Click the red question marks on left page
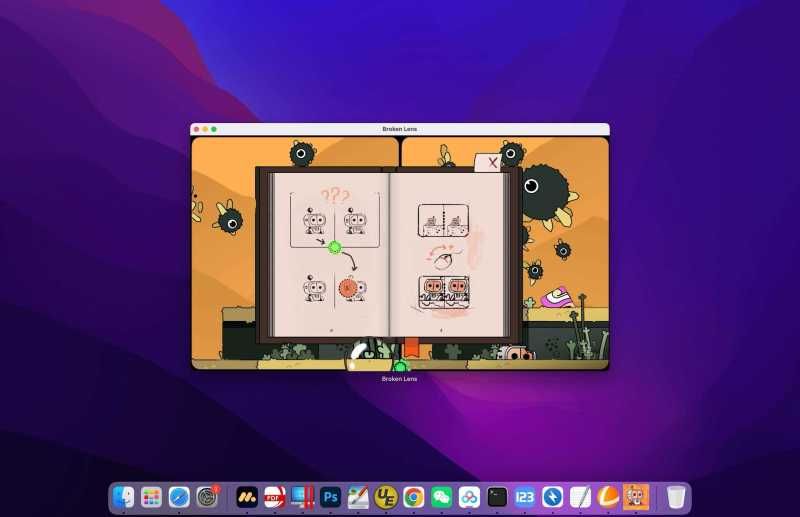Image resolution: width=800 pixels, height=517 pixels. [335, 195]
